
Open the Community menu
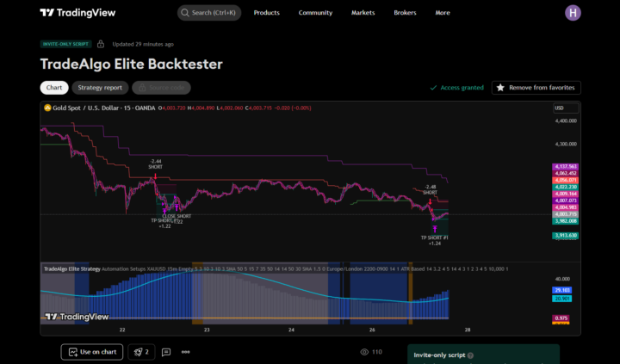pyautogui.click(x=315, y=13)
